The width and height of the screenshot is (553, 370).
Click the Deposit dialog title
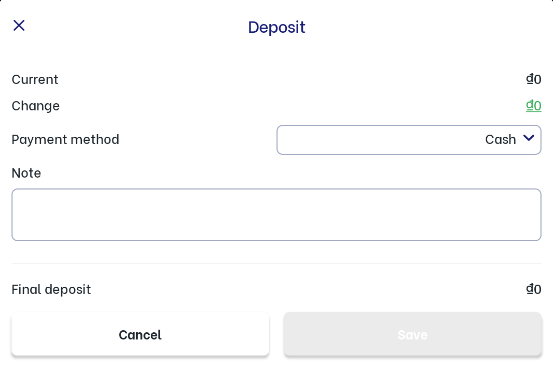pos(276,28)
